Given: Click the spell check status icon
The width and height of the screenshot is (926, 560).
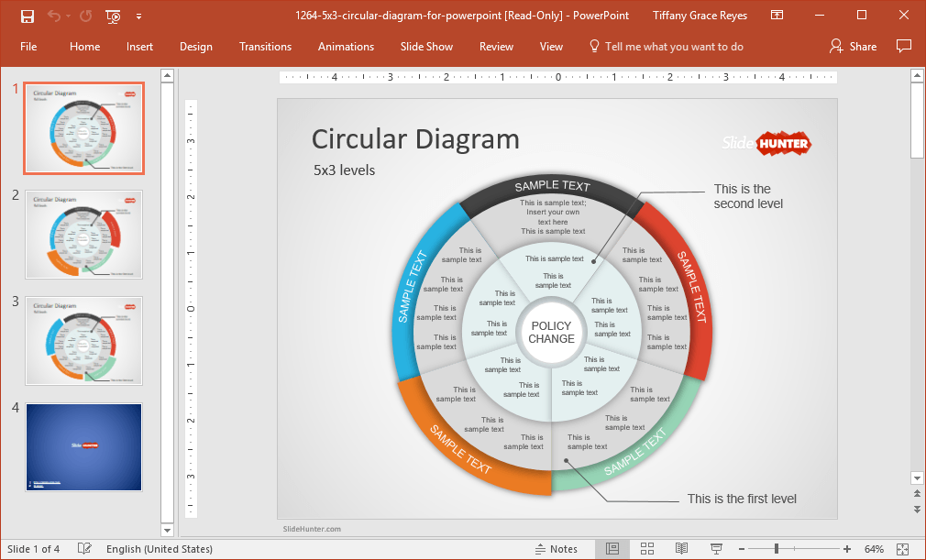Looking at the screenshot, I should click(84, 549).
